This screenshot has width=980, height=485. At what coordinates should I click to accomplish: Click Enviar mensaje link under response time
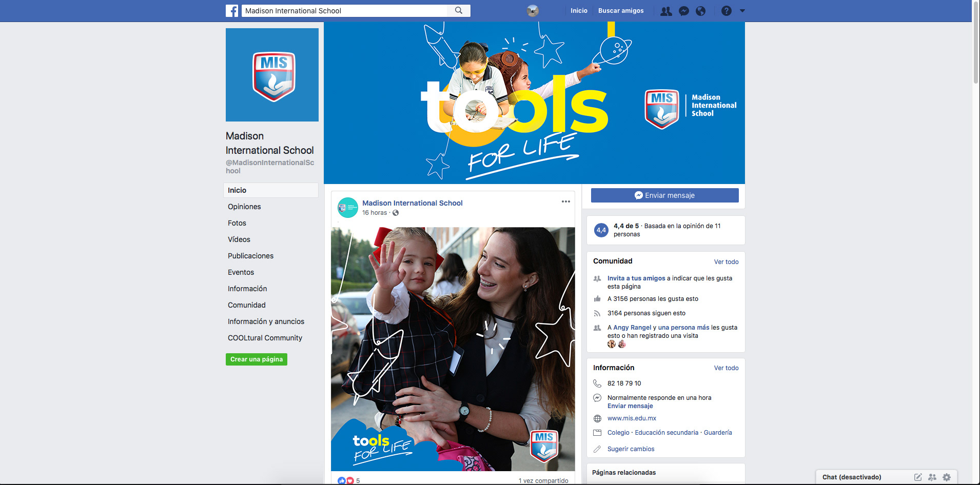pyautogui.click(x=630, y=406)
